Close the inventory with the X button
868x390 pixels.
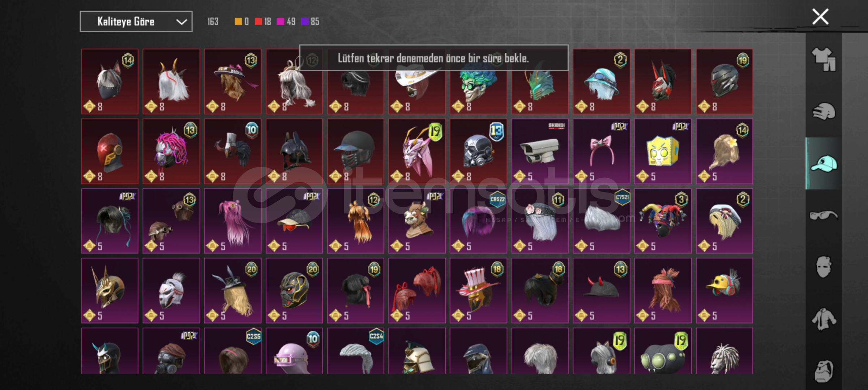point(820,17)
